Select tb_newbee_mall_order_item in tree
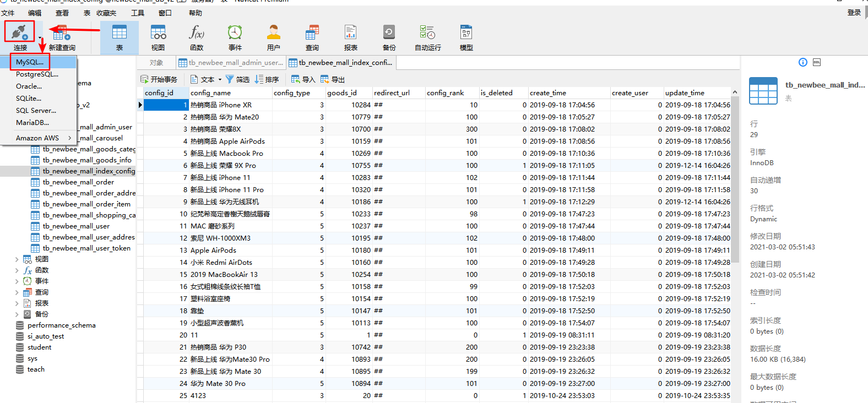This screenshot has width=868, height=403. tap(86, 204)
